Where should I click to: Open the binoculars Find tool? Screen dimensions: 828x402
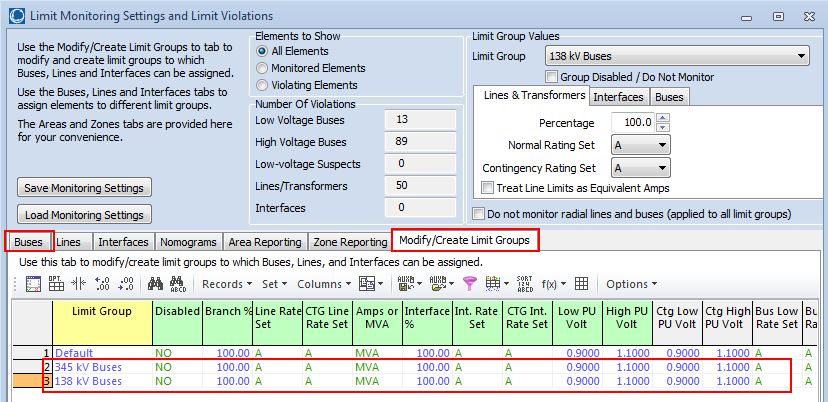[155, 284]
